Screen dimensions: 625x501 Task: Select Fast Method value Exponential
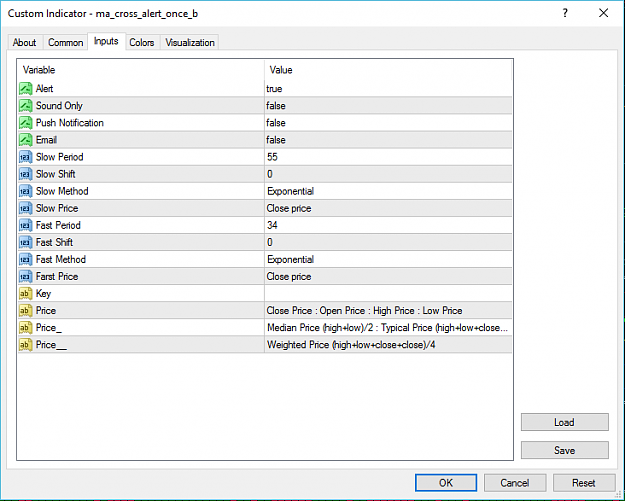(388, 259)
